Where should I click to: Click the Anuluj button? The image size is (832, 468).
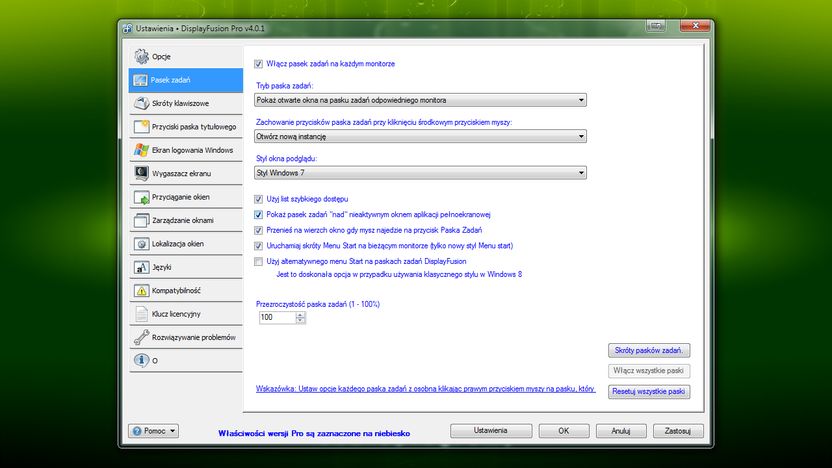point(621,431)
